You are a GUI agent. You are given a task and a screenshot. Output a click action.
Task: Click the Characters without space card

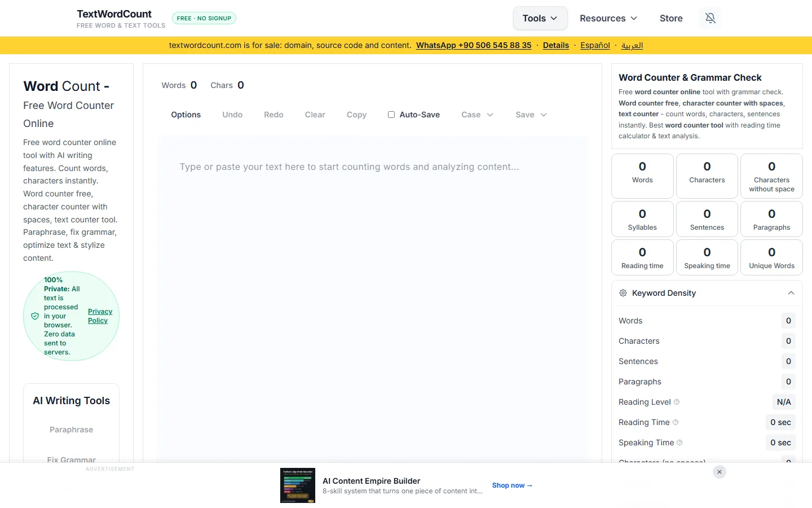tap(771, 176)
